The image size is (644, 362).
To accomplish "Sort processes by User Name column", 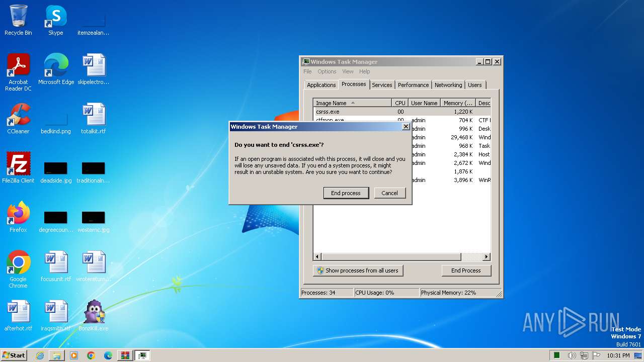I will 424,103.
